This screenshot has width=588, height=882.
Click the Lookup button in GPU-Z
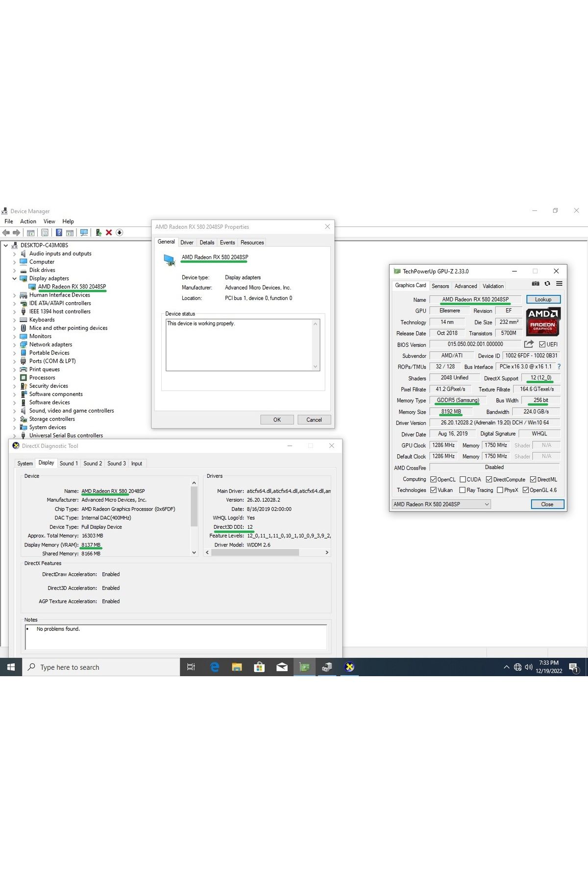coord(543,299)
